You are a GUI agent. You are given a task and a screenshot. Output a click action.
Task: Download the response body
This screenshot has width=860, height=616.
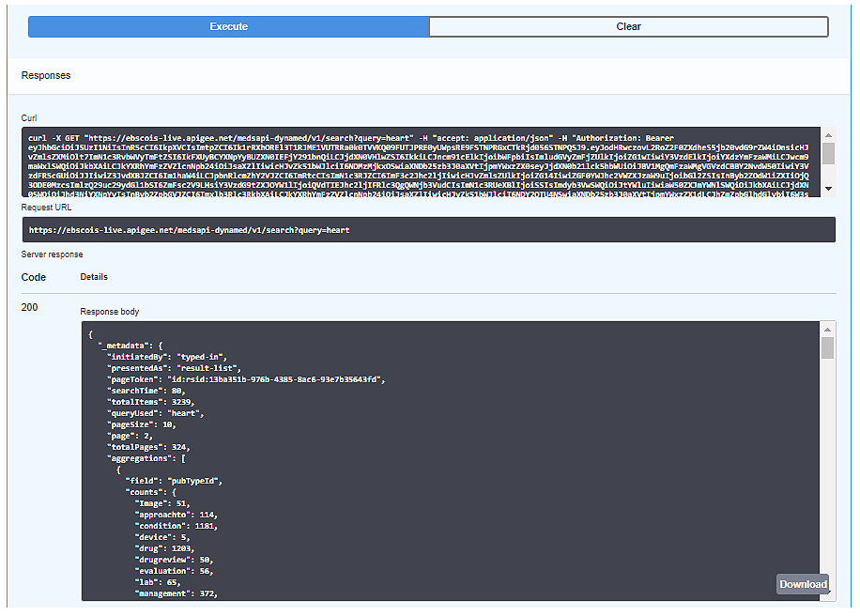(x=802, y=584)
